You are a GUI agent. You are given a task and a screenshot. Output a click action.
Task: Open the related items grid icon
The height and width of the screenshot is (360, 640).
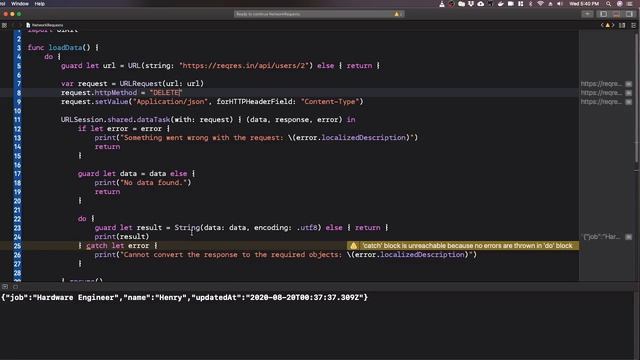pos(4,25)
